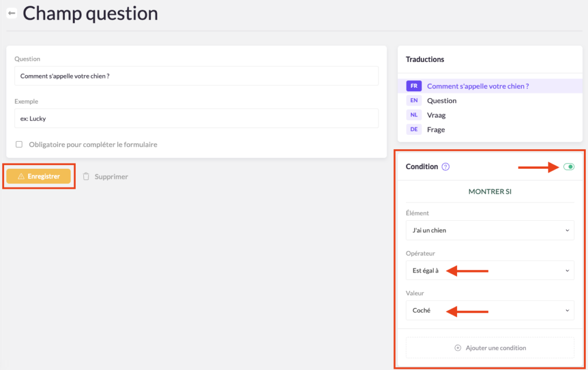
Task: Open the Élément dropdown
Action: (x=490, y=230)
